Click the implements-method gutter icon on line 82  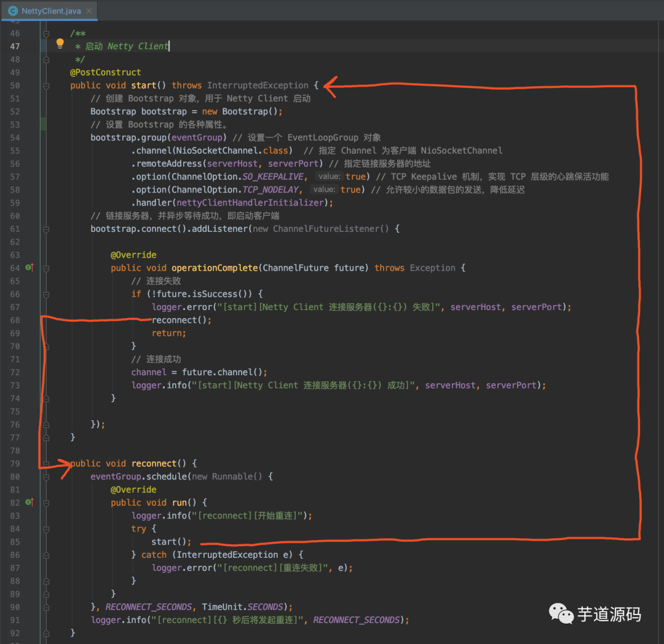pos(30,503)
